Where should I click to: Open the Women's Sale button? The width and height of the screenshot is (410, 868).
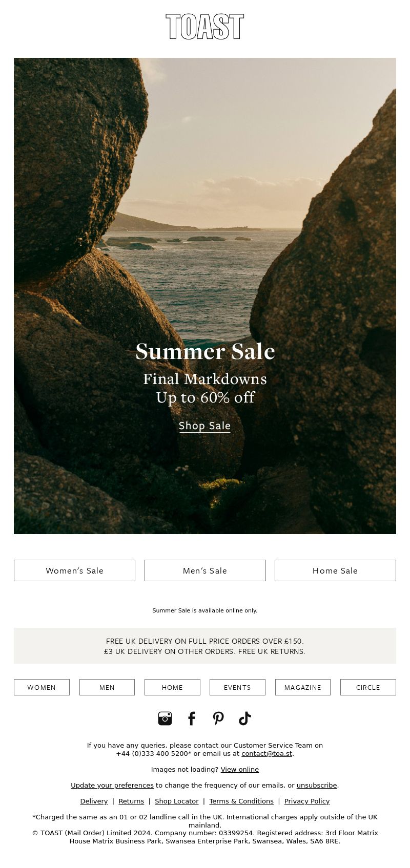click(x=74, y=570)
